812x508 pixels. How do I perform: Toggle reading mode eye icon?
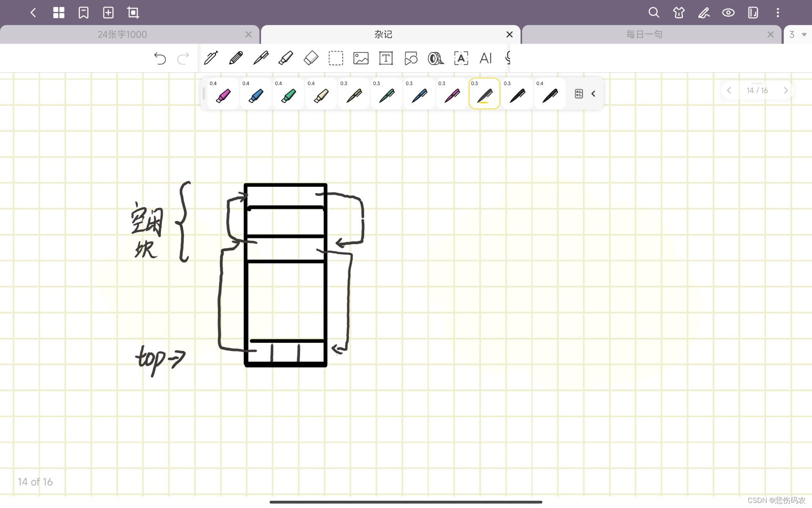click(728, 13)
